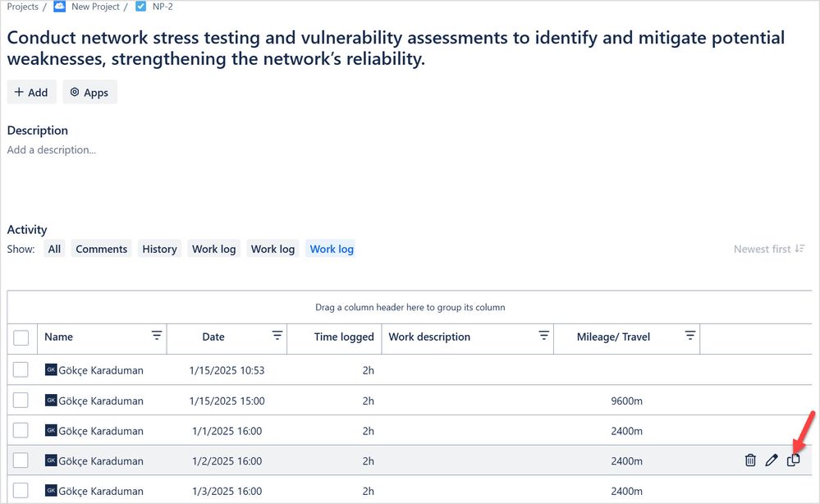The image size is (820, 504).
Task: Sort by the Time logged column header
Action: click(x=344, y=337)
